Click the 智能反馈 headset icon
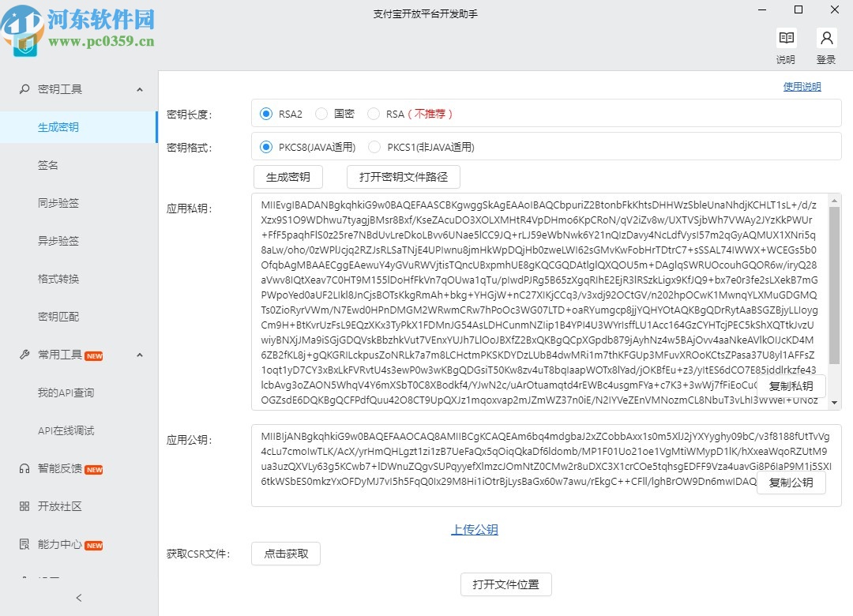 click(x=24, y=468)
